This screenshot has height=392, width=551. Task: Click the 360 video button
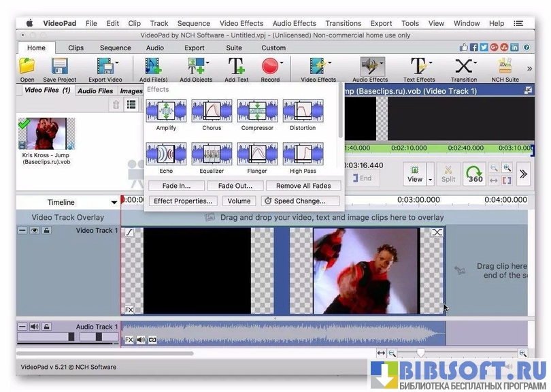tap(475, 174)
